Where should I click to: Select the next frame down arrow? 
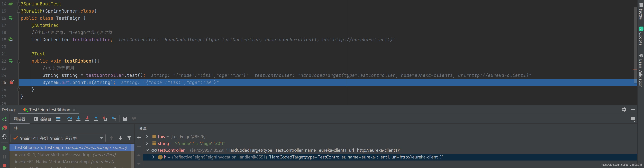pos(121,138)
